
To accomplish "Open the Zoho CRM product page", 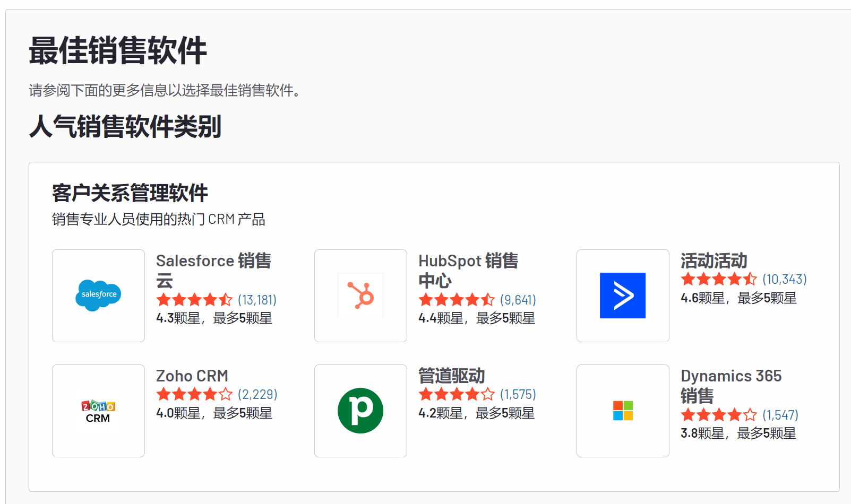I will click(x=191, y=376).
